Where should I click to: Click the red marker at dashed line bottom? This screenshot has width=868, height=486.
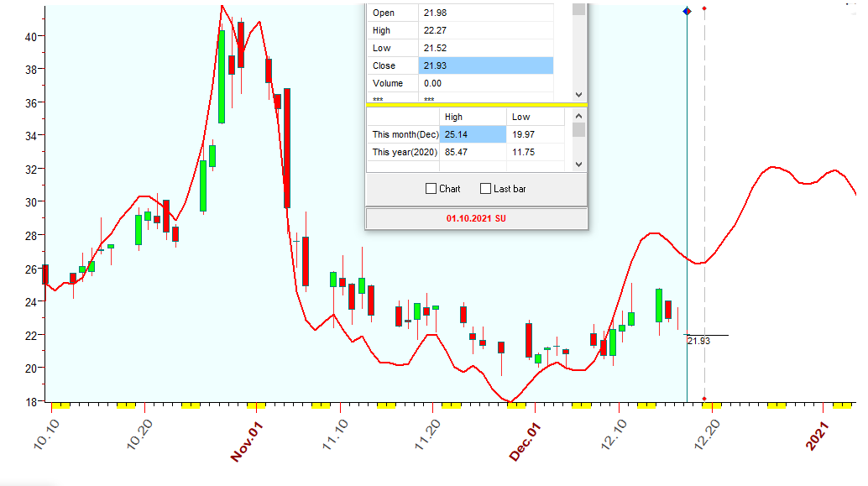704,399
